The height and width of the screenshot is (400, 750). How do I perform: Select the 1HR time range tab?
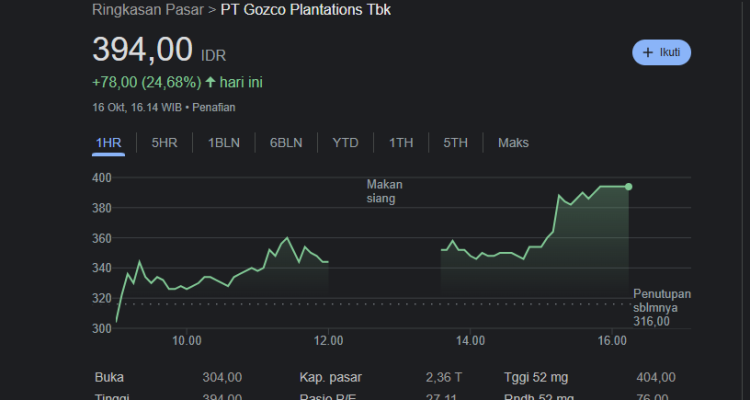[x=108, y=143]
